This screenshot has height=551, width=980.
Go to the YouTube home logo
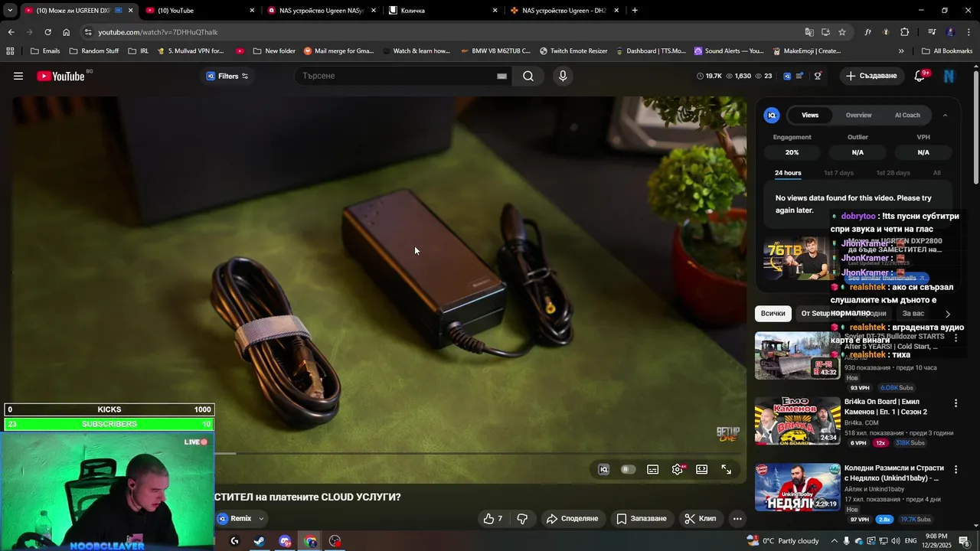[x=60, y=76]
